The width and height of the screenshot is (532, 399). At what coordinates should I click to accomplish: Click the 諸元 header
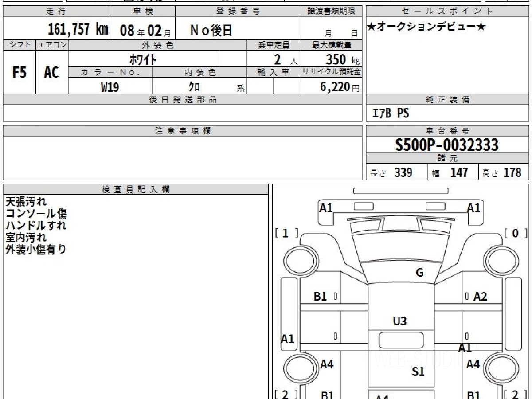point(447,158)
